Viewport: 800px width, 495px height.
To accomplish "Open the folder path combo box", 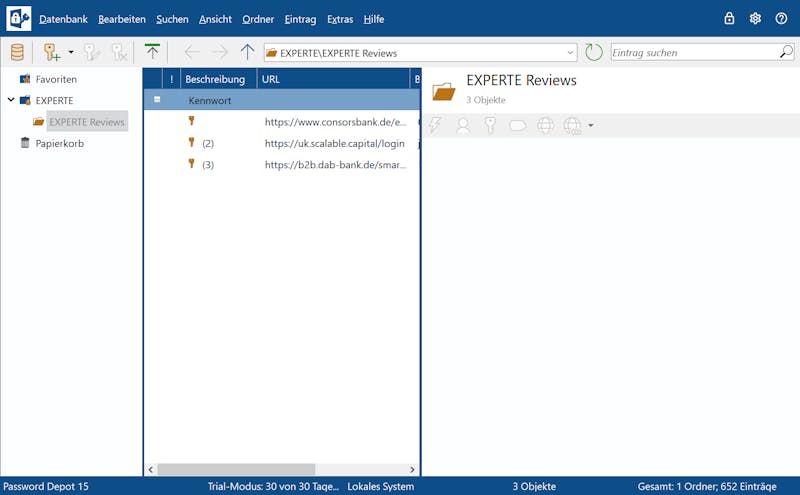I will (x=420, y=53).
